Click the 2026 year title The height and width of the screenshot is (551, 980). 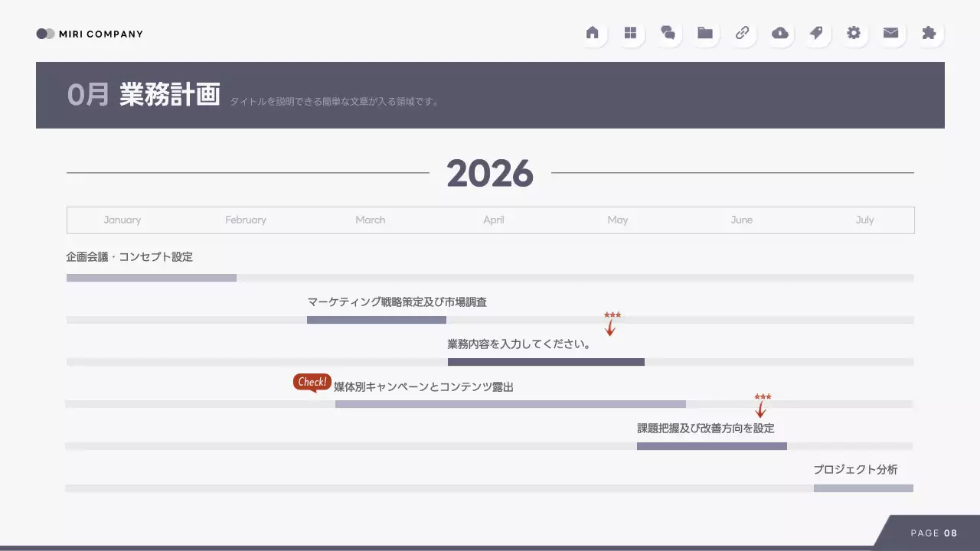tap(490, 174)
